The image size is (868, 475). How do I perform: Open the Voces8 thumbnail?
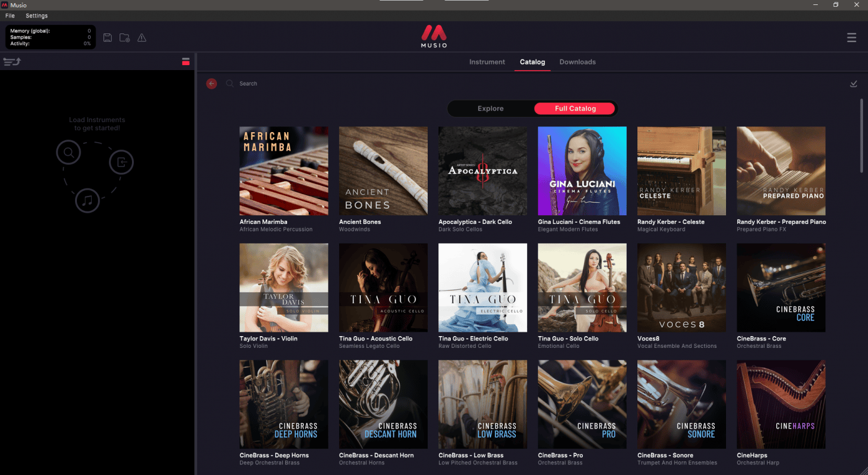(x=681, y=288)
